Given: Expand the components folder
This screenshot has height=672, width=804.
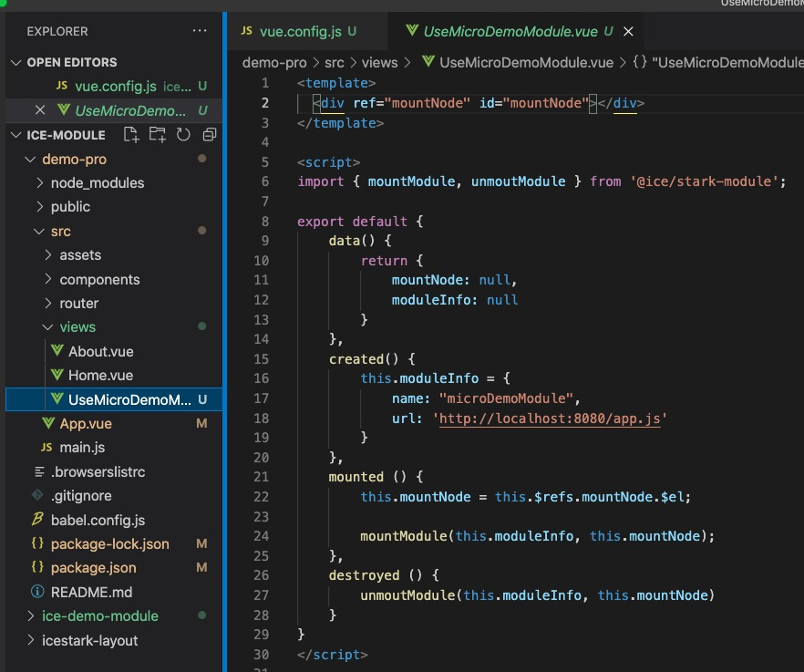Looking at the screenshot, I should click(48, 278).
